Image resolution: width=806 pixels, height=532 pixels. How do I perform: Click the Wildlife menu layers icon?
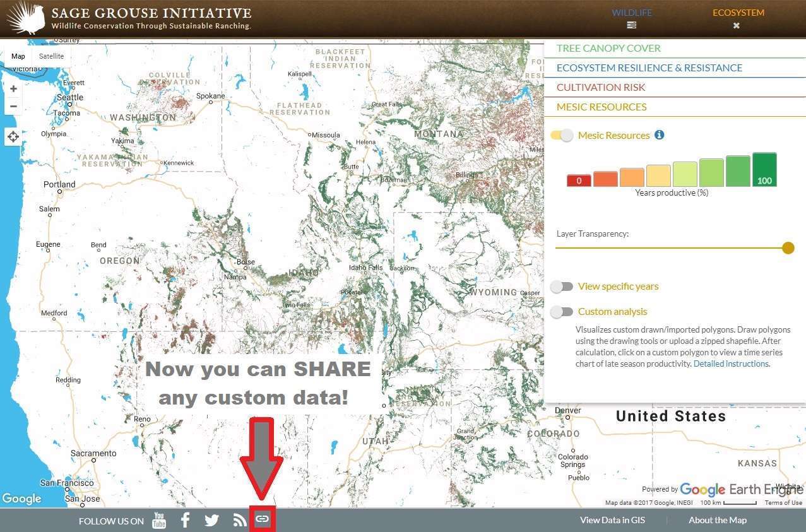click(632, 26)
